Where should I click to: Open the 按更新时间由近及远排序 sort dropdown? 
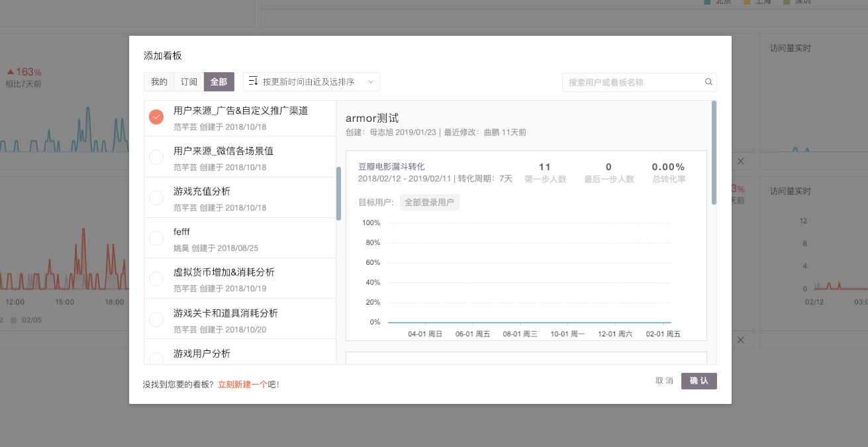pyautogui.click(x=309, y=82)
